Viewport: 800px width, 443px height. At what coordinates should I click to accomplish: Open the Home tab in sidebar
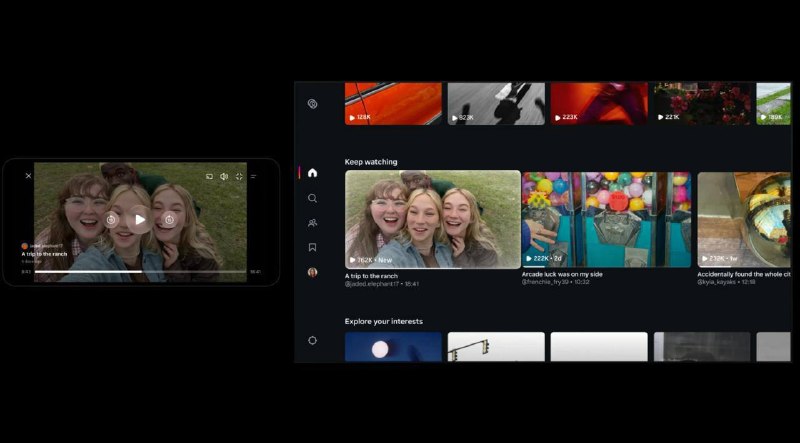point(312,173)
